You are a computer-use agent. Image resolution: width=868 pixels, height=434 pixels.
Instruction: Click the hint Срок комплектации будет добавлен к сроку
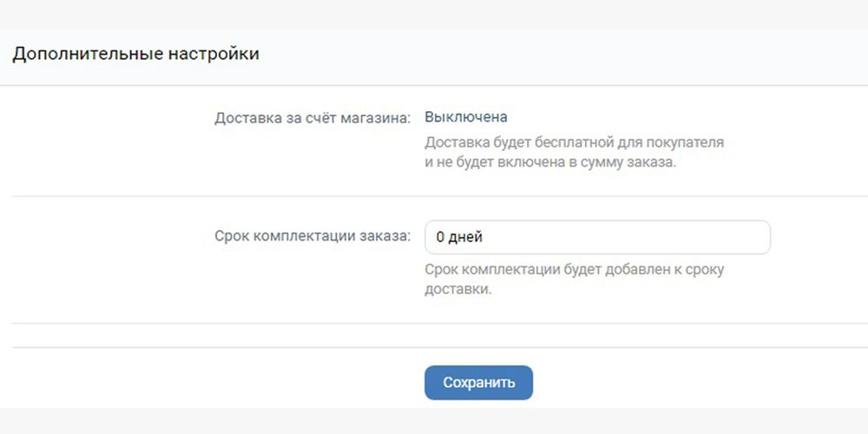(574, 270)
